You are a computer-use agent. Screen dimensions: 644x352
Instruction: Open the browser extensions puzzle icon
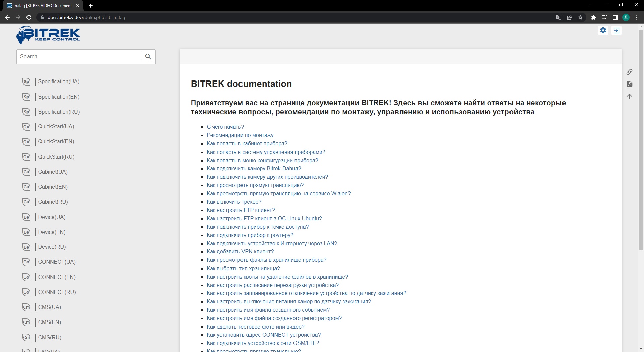(593, 17)
